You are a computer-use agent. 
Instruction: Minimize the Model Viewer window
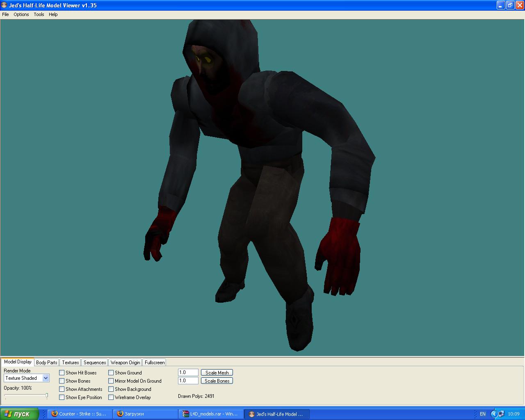[x=501, y=5]
